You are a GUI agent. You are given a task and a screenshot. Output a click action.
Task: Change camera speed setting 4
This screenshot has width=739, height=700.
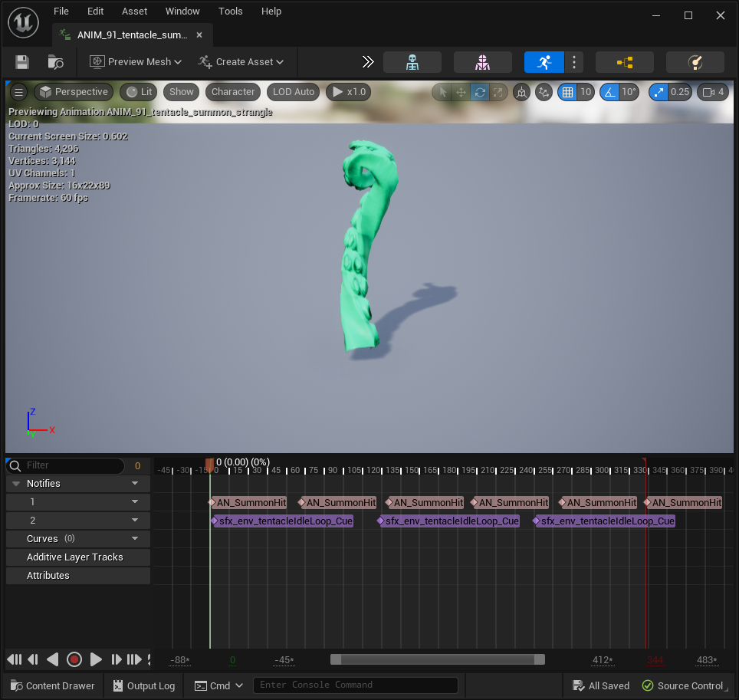point(713,93)
